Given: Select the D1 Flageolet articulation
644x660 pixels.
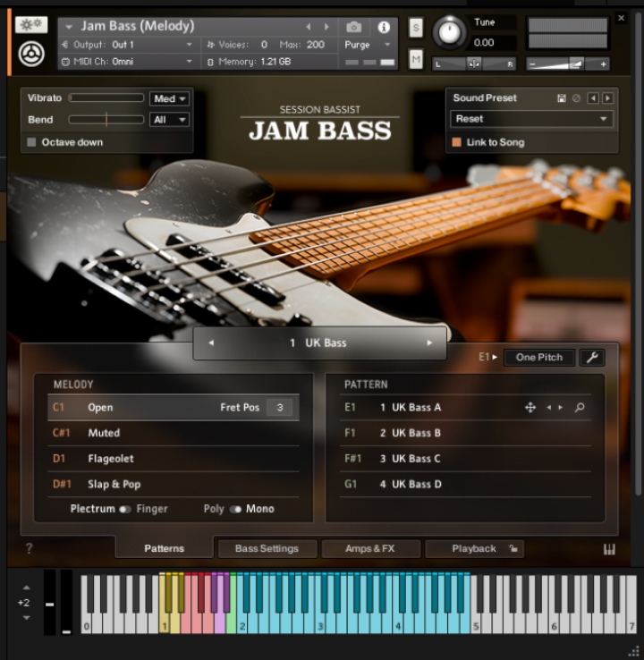Looking at the screenshot, I should tap(174, 459).
